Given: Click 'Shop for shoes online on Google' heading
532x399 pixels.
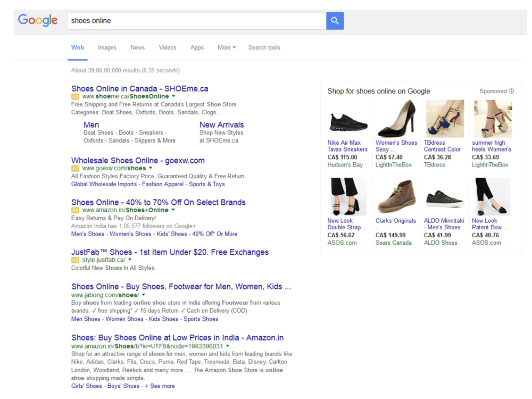Looking at the screenshot, I should (x=379, y=92).
